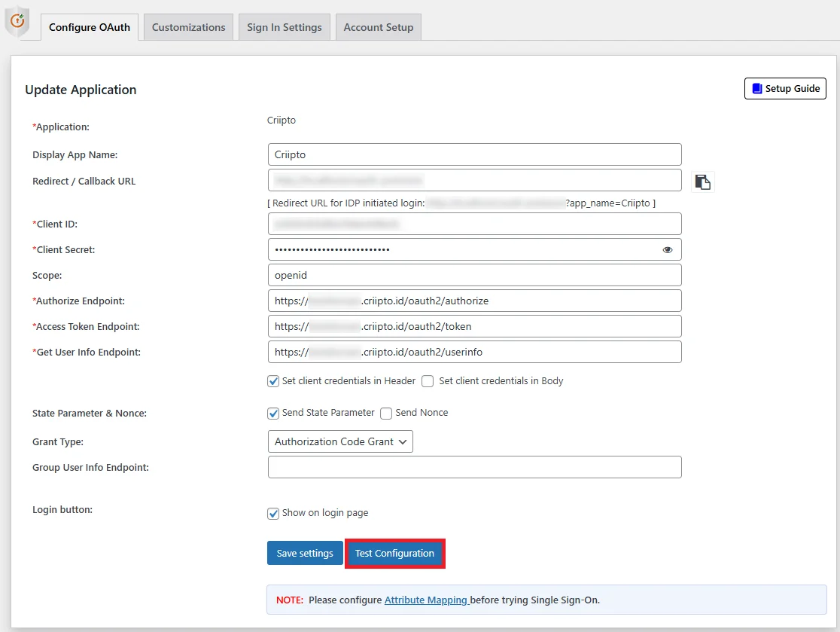Open the Customizations tab
Viewport: 840px width, 632px height.
[189, 27]
